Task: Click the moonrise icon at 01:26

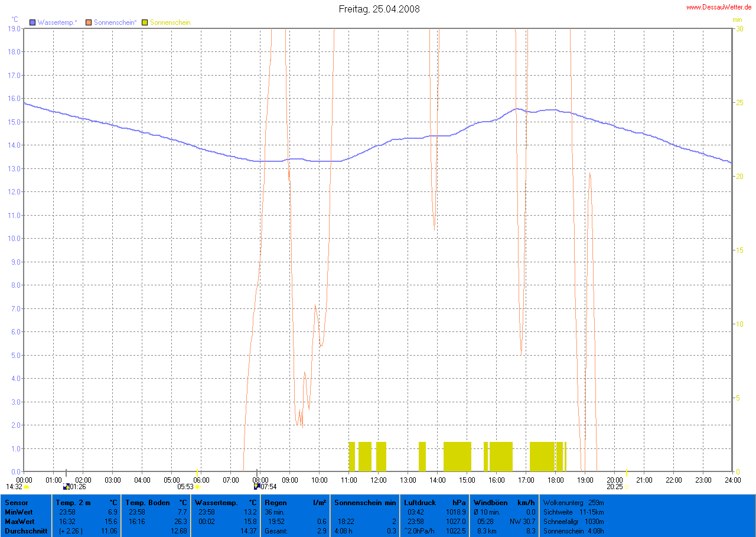Action: (x=66, y=487)
